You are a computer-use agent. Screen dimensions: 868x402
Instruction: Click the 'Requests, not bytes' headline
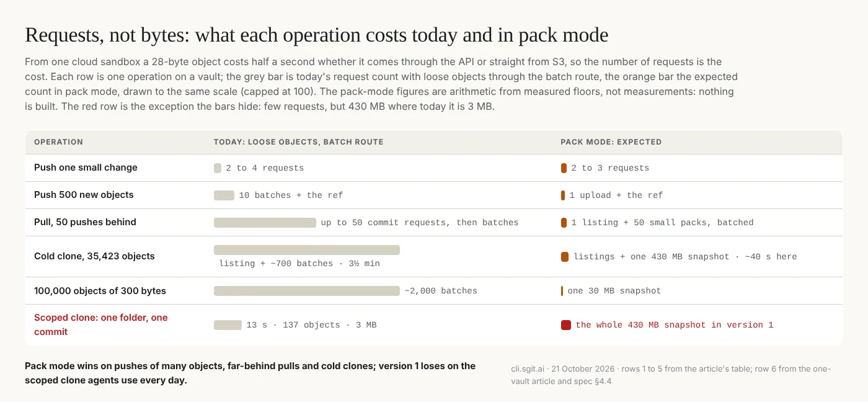click(x=316, y=35)
